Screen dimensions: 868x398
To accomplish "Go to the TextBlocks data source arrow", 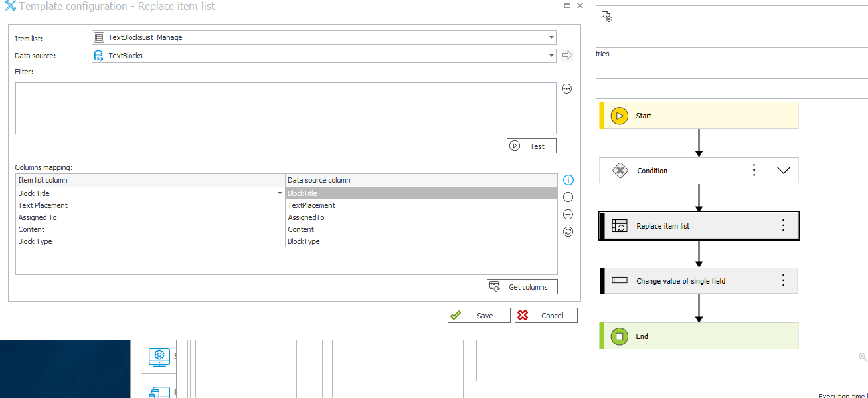I will pos(566,56).
